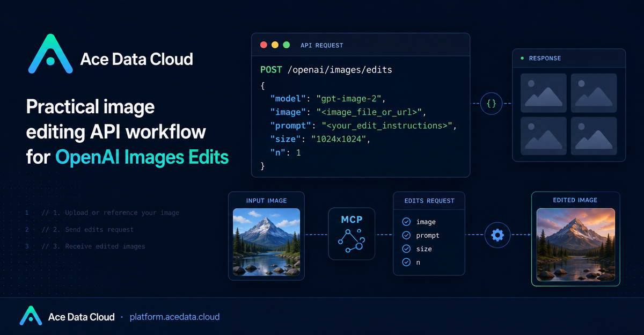This screenshot has height=335, width=644.
Task: Click the large Ace Data Cloud brand name
Action: tap(136, 59)
